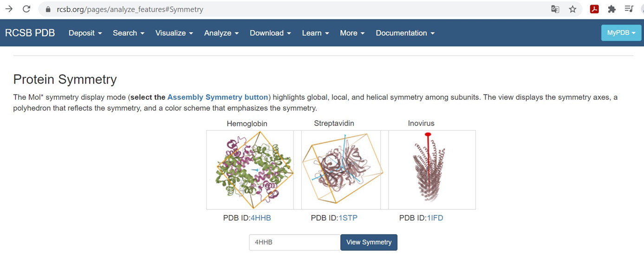
Task: Open the 4HHB PDB ID link
Action: click(260, 218)
